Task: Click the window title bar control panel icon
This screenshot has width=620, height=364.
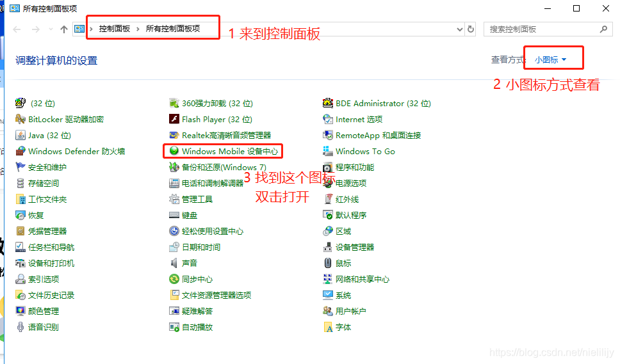Action: pyautogui.click(x=15, y=8)
